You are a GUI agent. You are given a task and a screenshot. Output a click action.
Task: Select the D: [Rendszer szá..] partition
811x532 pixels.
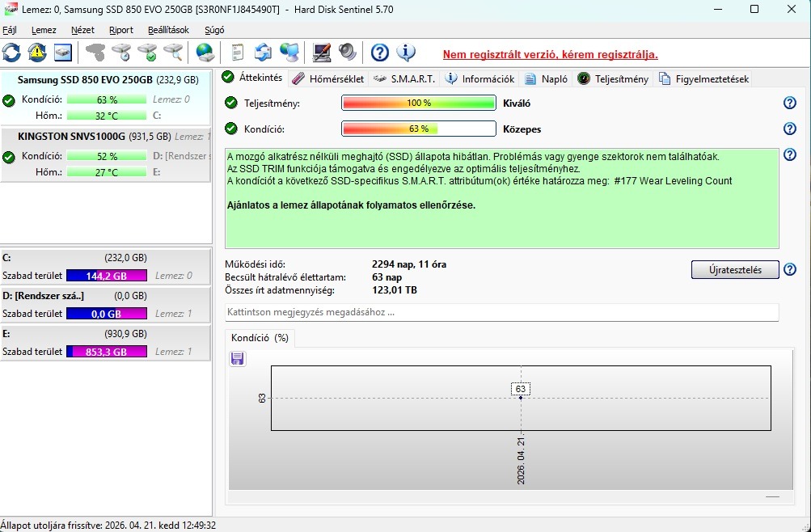coord(105,305)
